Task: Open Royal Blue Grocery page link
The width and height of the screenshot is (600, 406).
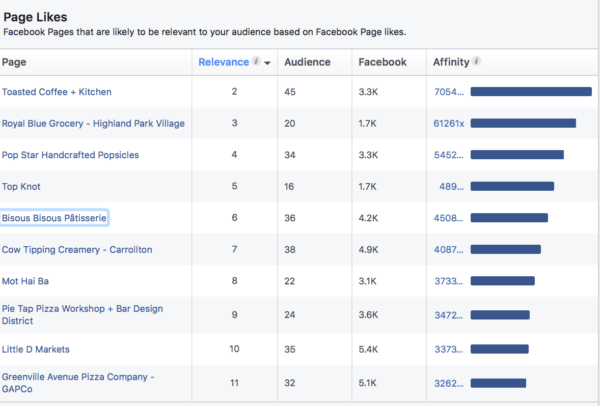Action: tap(93, 124)
